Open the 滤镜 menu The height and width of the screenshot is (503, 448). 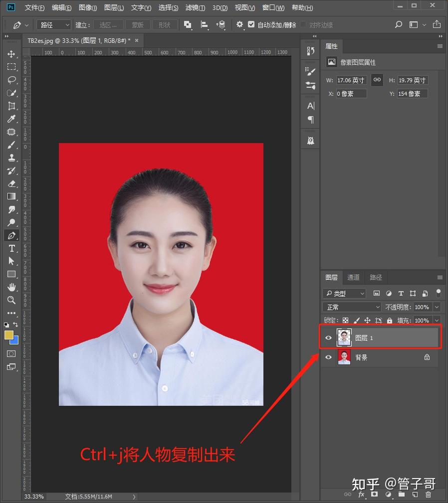pyautogui.click(x=195, y=7)
